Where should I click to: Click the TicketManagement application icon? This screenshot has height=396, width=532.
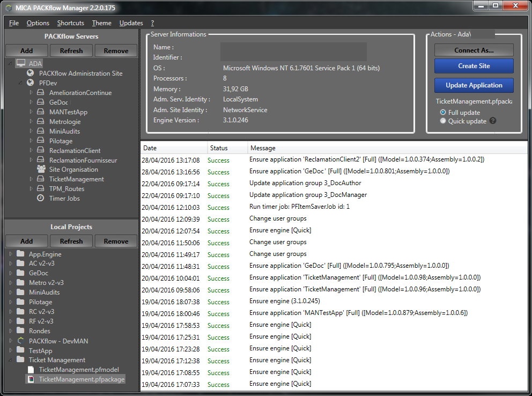pos(40,179)
